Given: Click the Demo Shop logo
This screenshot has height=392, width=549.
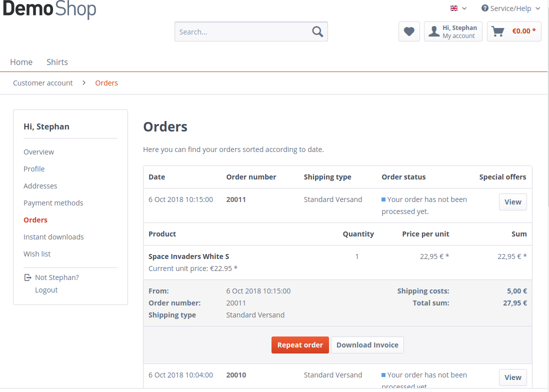Looking at the screenshot, I should click(x=49, y=9).
